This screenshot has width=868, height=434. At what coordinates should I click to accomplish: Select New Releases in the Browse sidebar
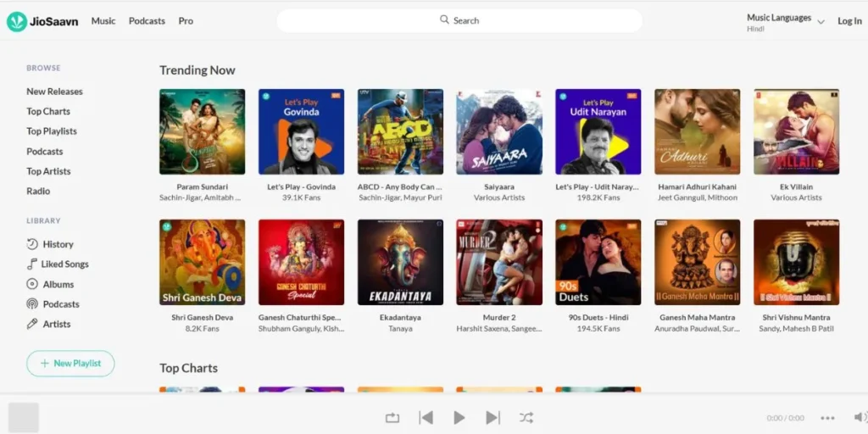(54, 92)
